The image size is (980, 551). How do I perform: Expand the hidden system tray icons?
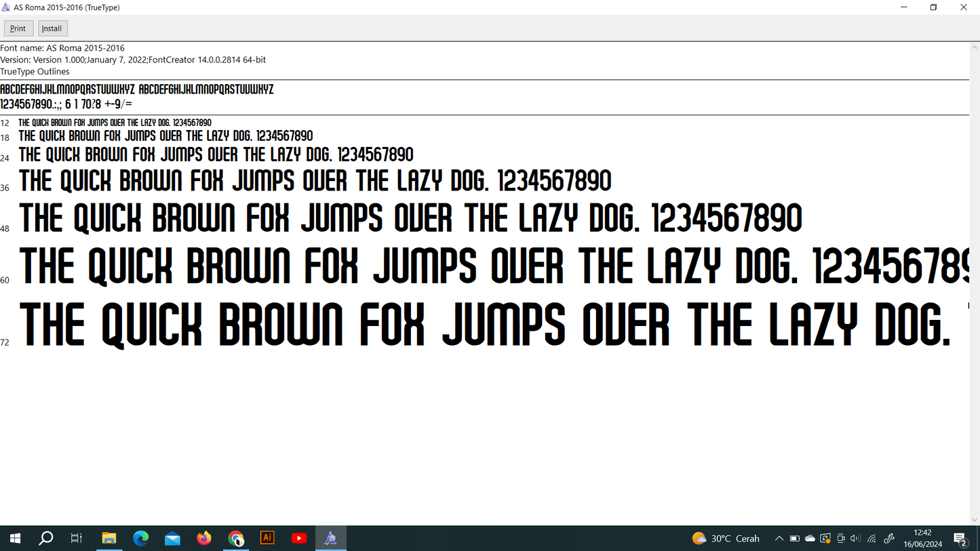pos(779,539)
